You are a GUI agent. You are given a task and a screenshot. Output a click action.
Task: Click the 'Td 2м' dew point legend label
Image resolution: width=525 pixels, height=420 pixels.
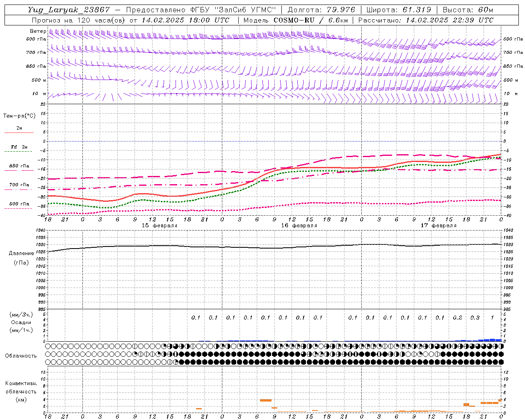click(19, 147)
